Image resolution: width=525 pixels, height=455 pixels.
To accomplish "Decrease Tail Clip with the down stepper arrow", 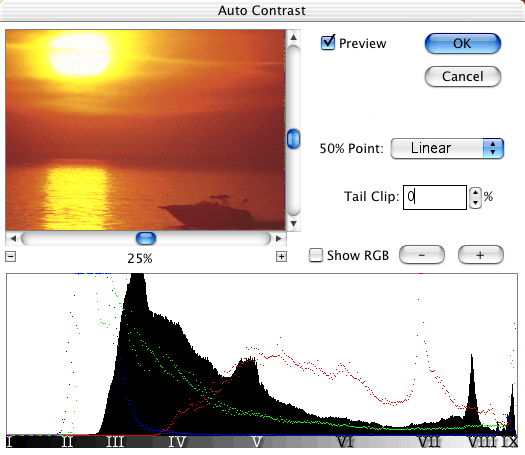I will (475, 203).
